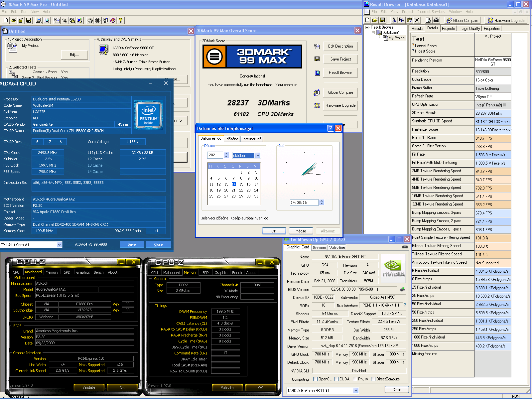Sort by Lowest Score in the Test header
532x399 pixels.
pyautogui.click(x=426, y=46)
